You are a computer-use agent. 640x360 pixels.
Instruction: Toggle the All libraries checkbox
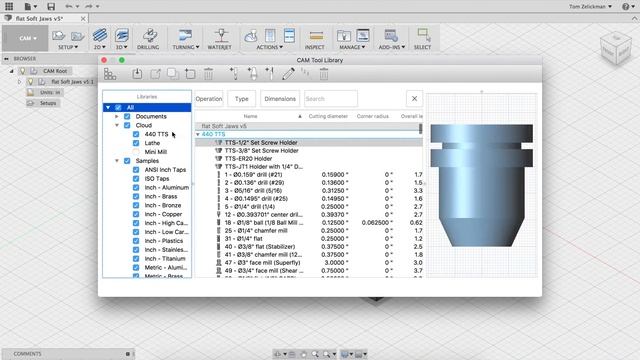click(x=118, y=107)
